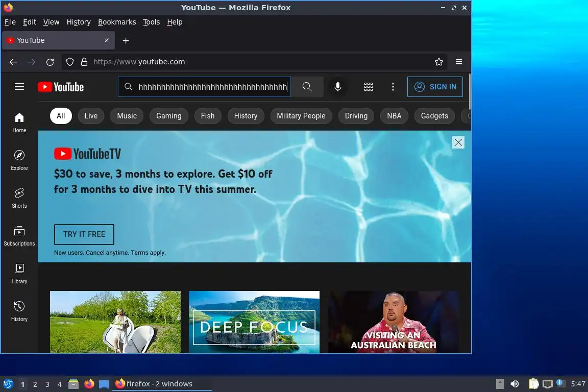Open the Bookmarks menu

[117, 22]
